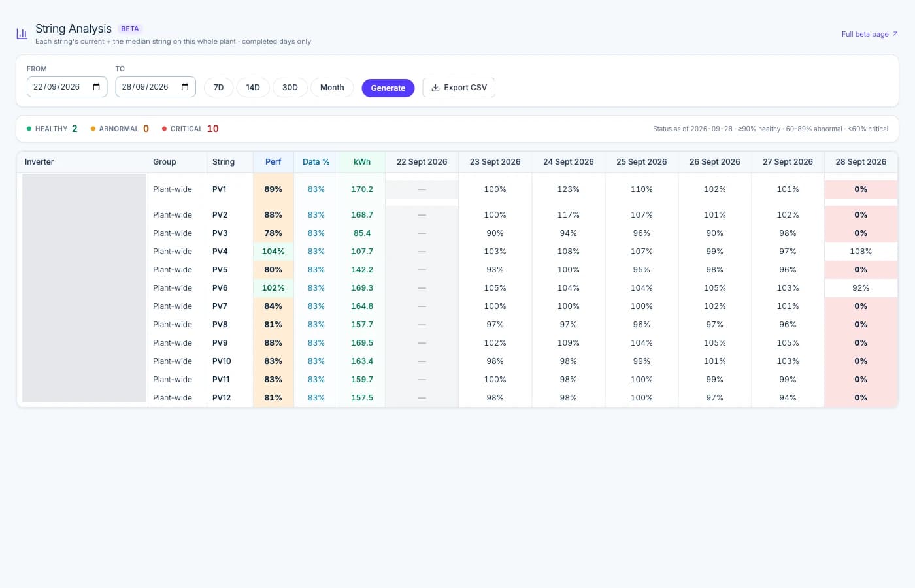Click the 170.2 kWh value for PV1
Viewport: 915px width, 588px height.
click(x=362, y=189)
